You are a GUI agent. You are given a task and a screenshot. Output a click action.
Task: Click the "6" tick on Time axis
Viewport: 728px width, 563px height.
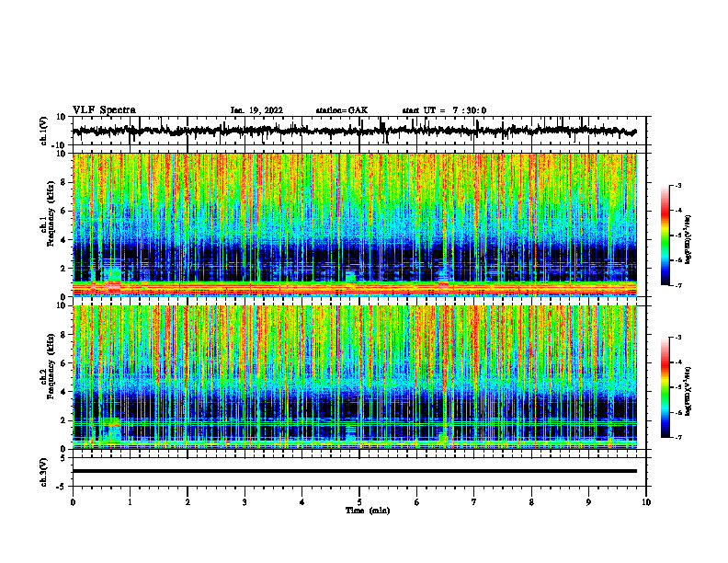(417, 502)
